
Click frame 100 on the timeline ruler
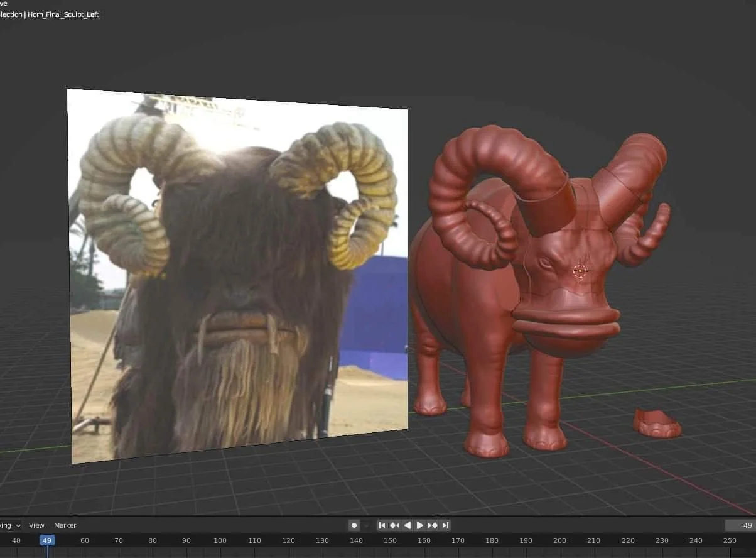click(220, 540)
